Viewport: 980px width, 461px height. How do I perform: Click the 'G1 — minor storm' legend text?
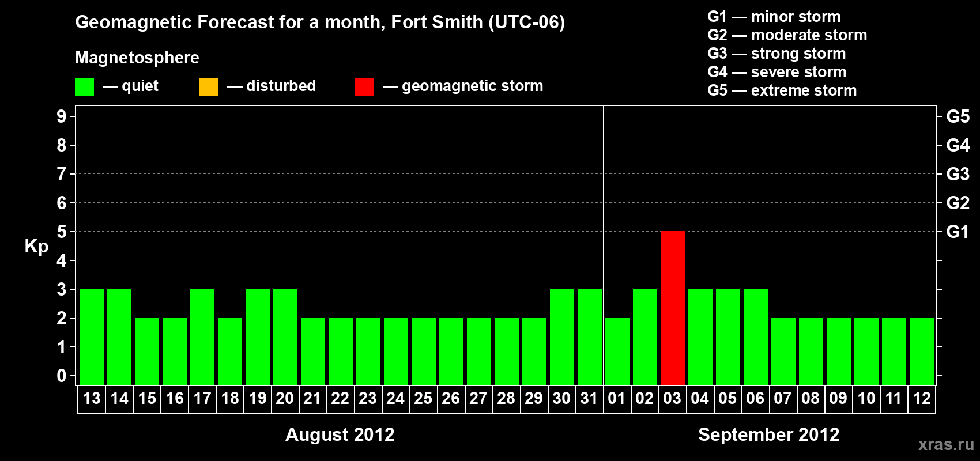pyautogui.click(x=774, y=17)
